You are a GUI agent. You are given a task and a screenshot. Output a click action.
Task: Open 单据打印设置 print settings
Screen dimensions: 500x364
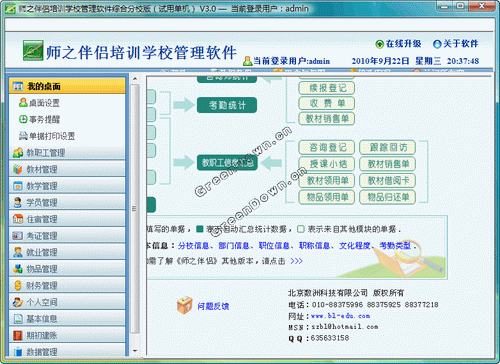(47, 136)
